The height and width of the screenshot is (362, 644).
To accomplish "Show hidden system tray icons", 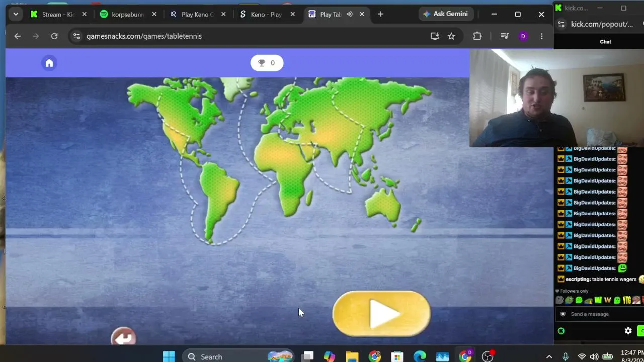I will tap(549, 356).
